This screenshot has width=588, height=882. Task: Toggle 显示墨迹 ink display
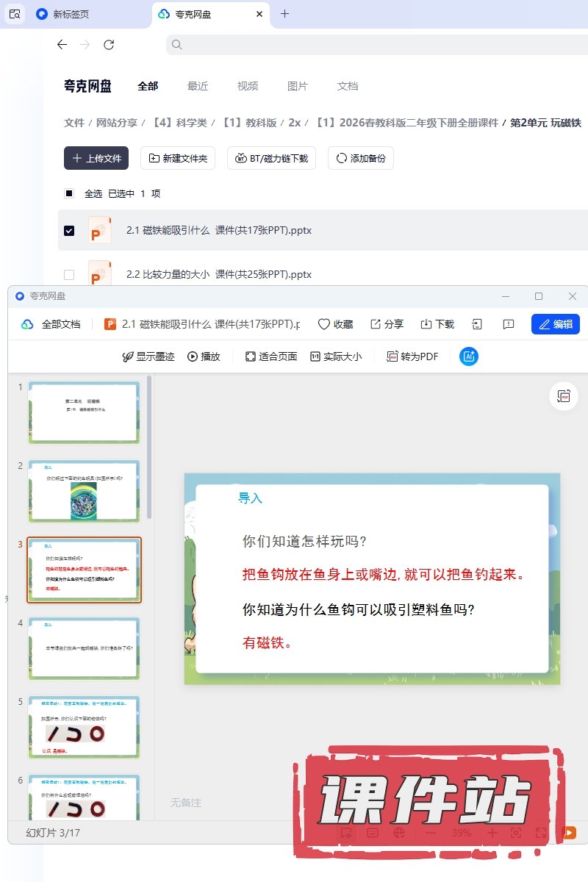(x=148, y=356)
